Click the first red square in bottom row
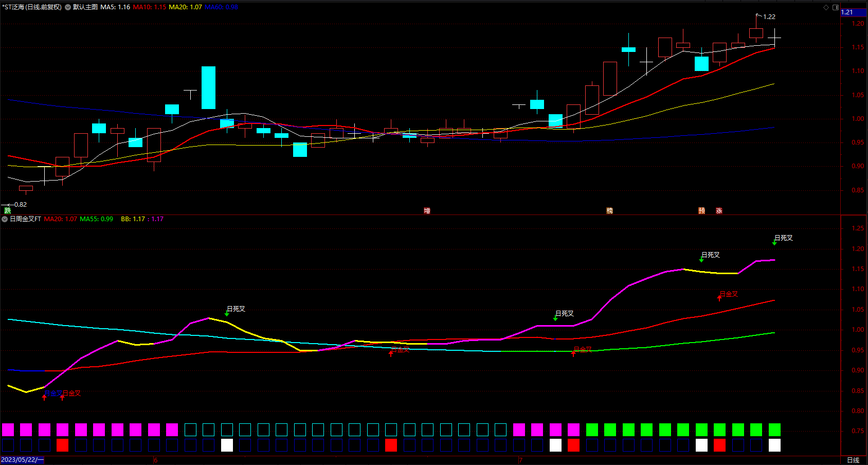The width and height of the screenshot is (868, 465). 62,445
